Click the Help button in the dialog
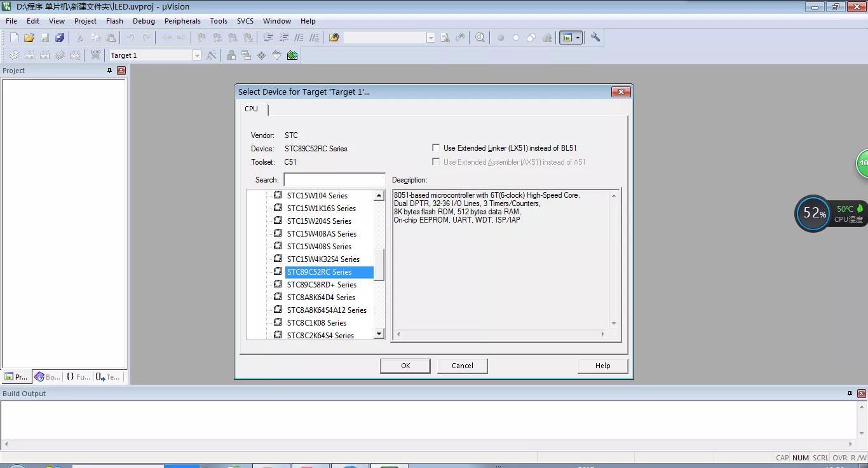This screenshot has height=468, width=868. click(603, 366)
